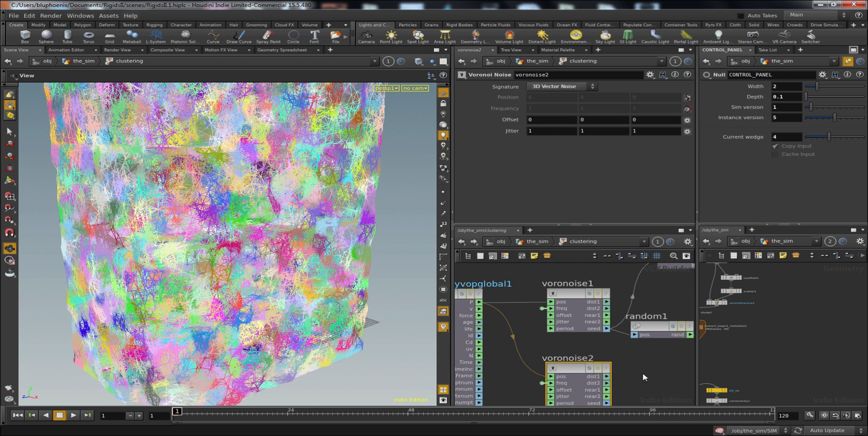This screenshot has height=436, width=868.
Task: Open the no cam camera menu
Action: click(415, 88)
